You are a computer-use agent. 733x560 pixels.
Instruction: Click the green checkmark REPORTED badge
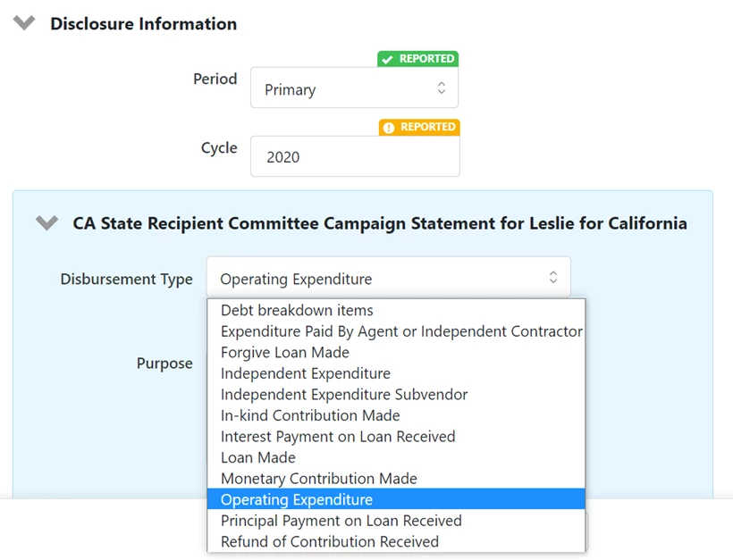[417, 59]
